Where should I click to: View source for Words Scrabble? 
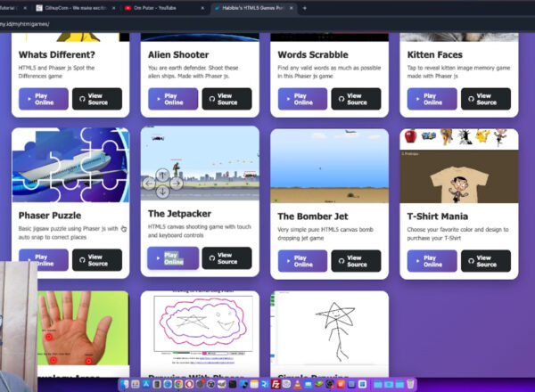(x=356, y=98)
